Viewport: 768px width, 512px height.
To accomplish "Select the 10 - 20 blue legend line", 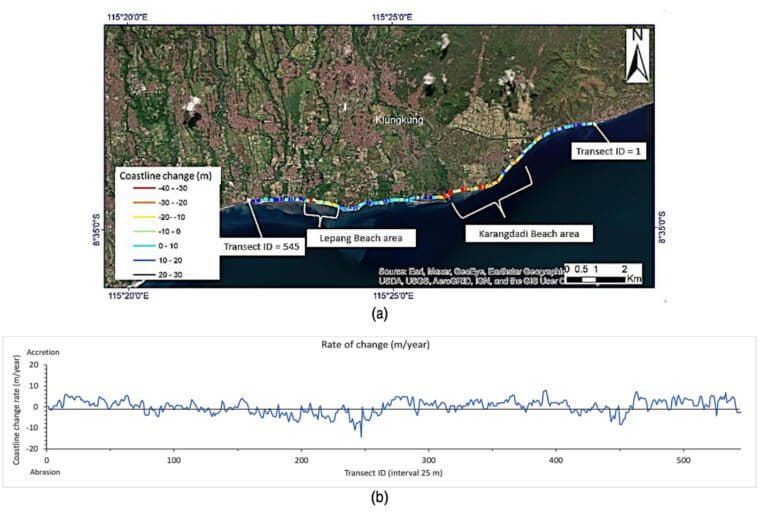I will pyautogui.click(x=144, y=260).
